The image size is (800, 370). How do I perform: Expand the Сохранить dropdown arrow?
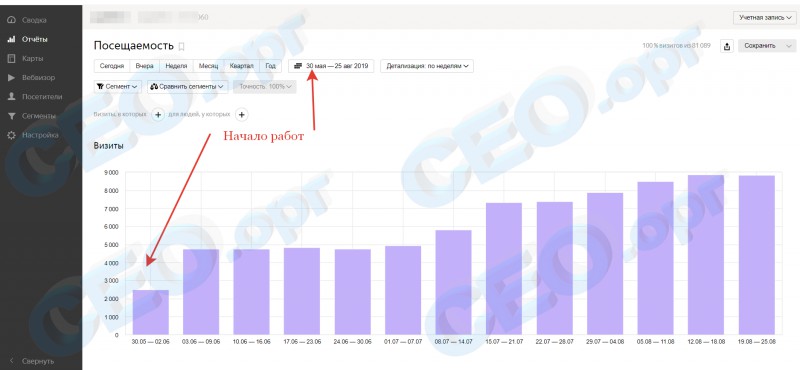(x=789, y=46)
